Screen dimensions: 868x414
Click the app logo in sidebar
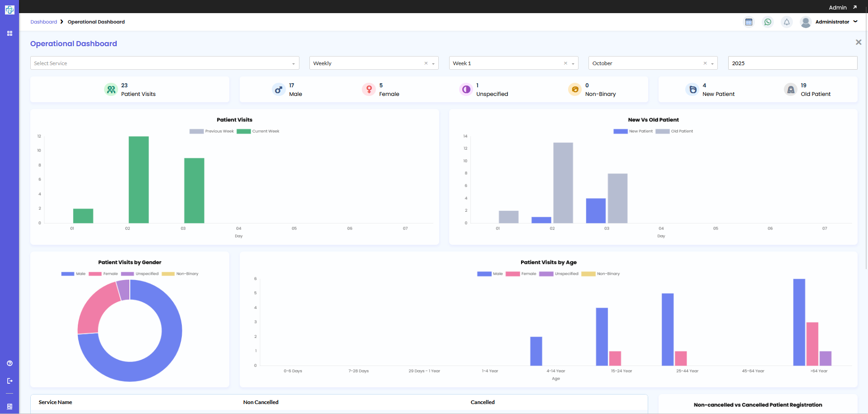tap(9, 10)
